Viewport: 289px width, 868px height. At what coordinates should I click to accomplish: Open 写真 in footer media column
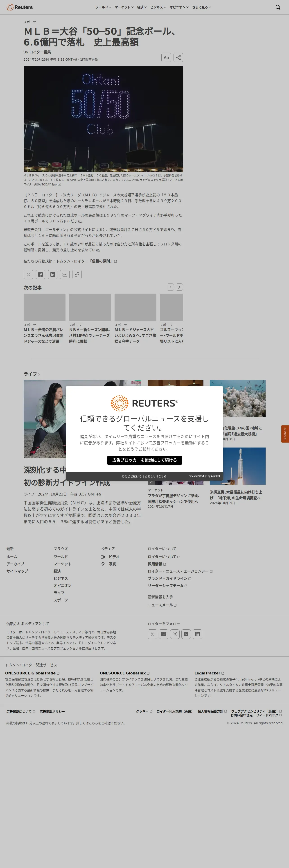coord(108,564)
